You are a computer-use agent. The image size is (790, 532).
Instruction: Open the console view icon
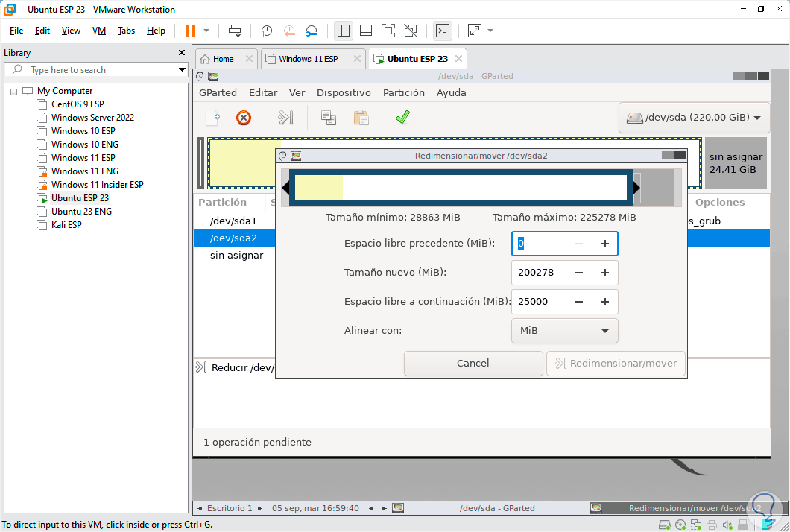(x=443, y=31)
